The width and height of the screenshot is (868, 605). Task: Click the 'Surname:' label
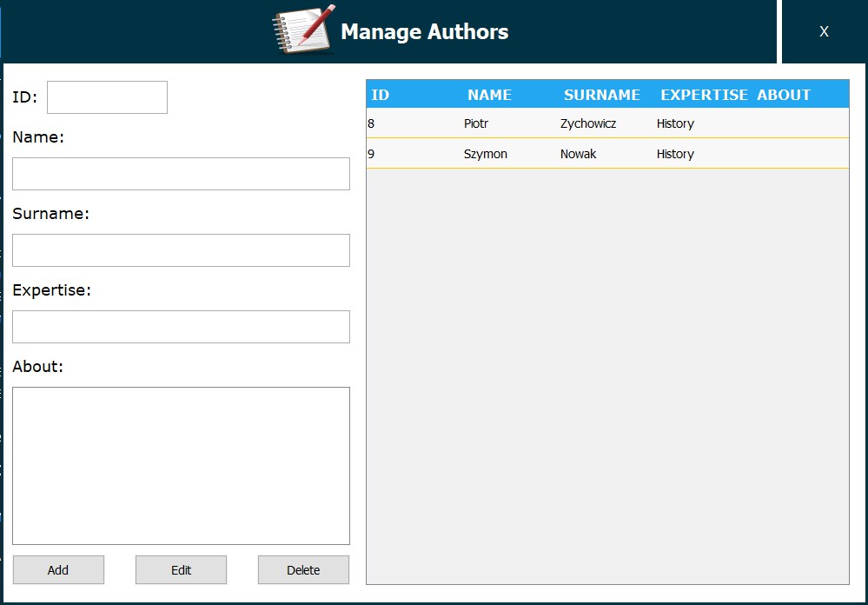pyautogui.click(x=51, y=213)
